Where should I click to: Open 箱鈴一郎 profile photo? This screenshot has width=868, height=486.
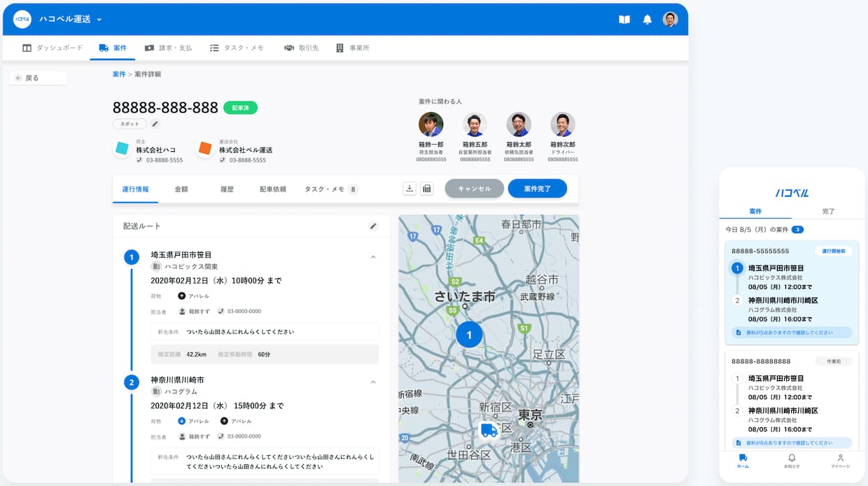point(431,125)
